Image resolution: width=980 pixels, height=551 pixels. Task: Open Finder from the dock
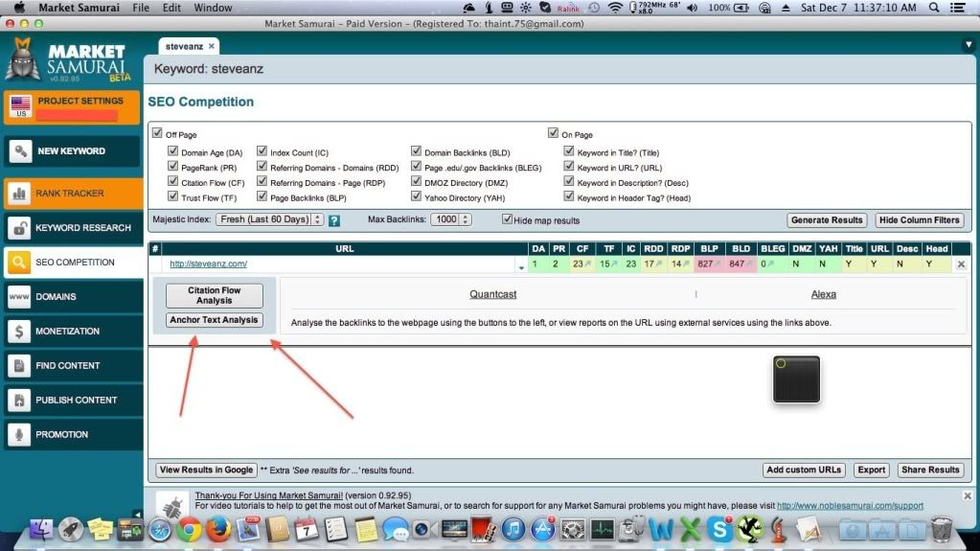pos(41,530)
